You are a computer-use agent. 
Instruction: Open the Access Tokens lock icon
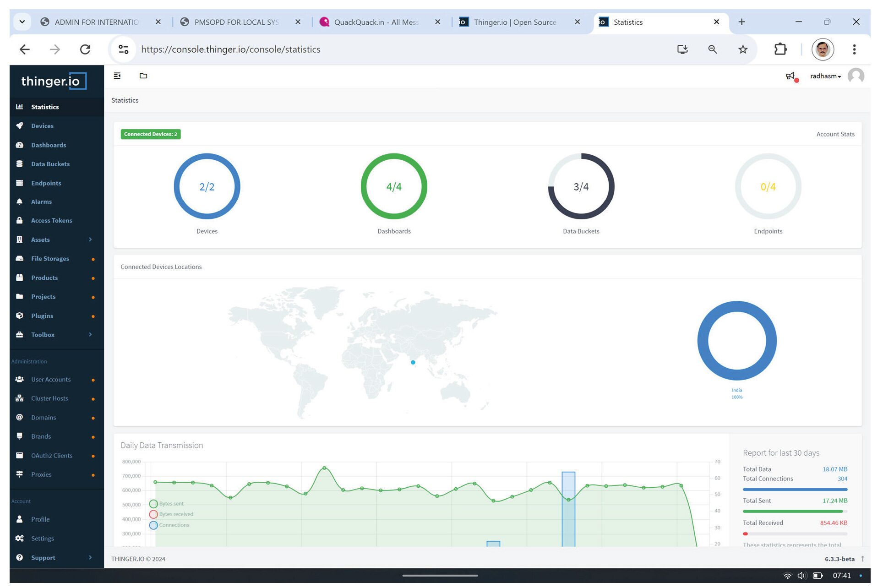19,221
